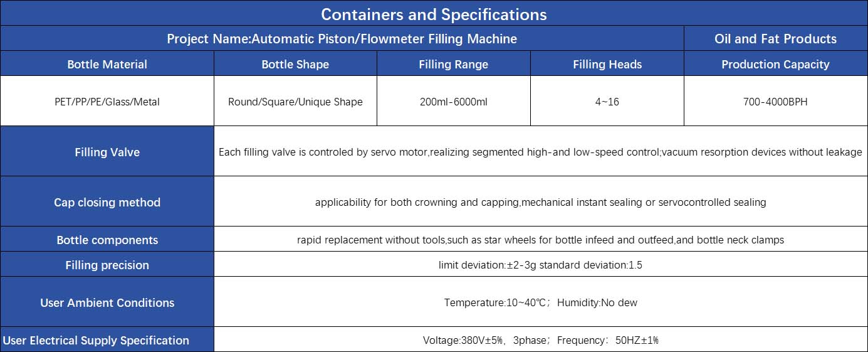Click the 200ml-6000ml value cell
The width and height of the screenshot is (868, 352).
(453, 101)
